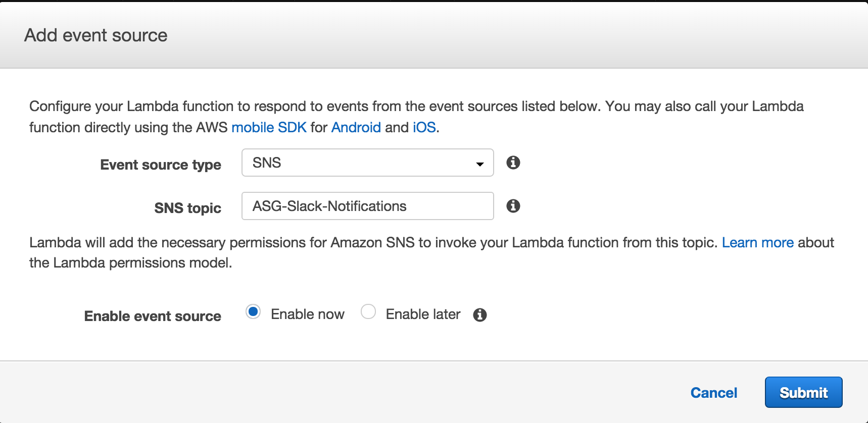The image size is (868, 423).
Task: Click the Learn more link about permissions
Action: (757, 243)
